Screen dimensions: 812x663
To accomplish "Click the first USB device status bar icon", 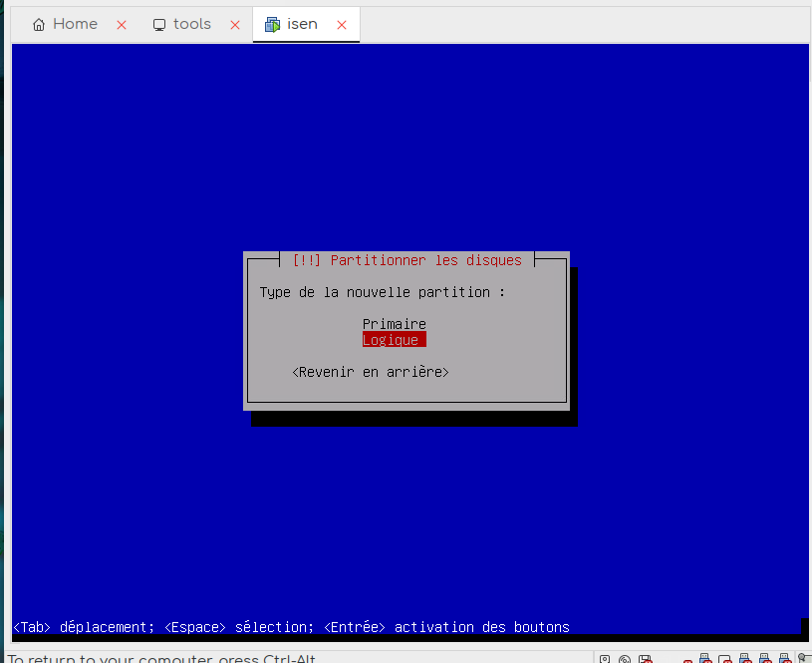I will (705, 659).
